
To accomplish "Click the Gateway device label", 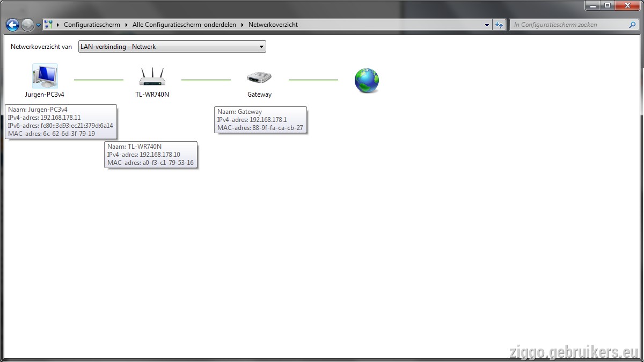I will pos(259,95).
